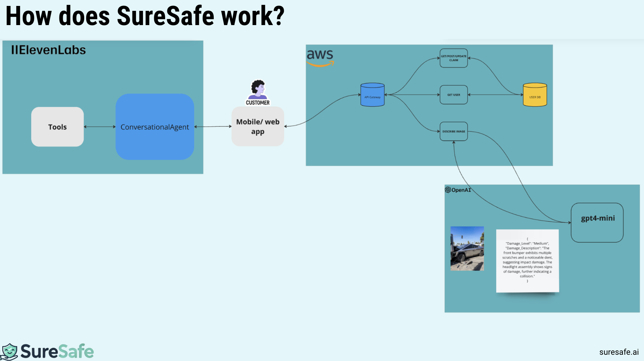Select the DESCRIBE IMAGE node

pyautogui.click(x=453, y=131)
